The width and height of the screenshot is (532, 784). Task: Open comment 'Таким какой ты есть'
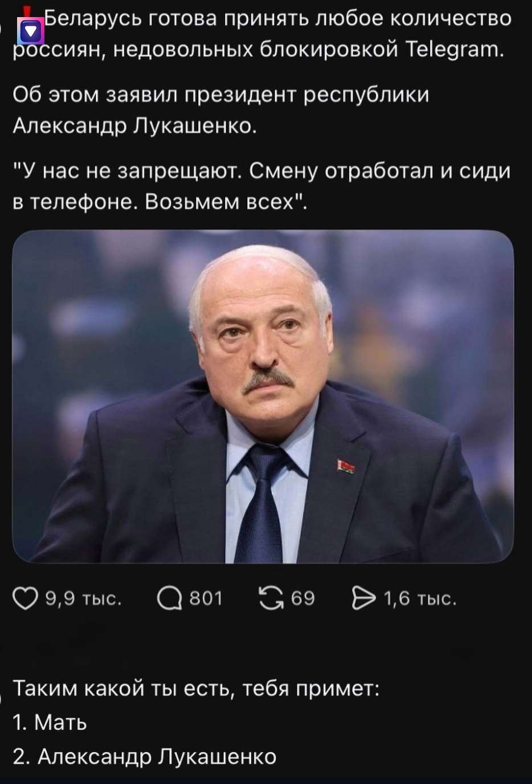(x=196, y=689)
